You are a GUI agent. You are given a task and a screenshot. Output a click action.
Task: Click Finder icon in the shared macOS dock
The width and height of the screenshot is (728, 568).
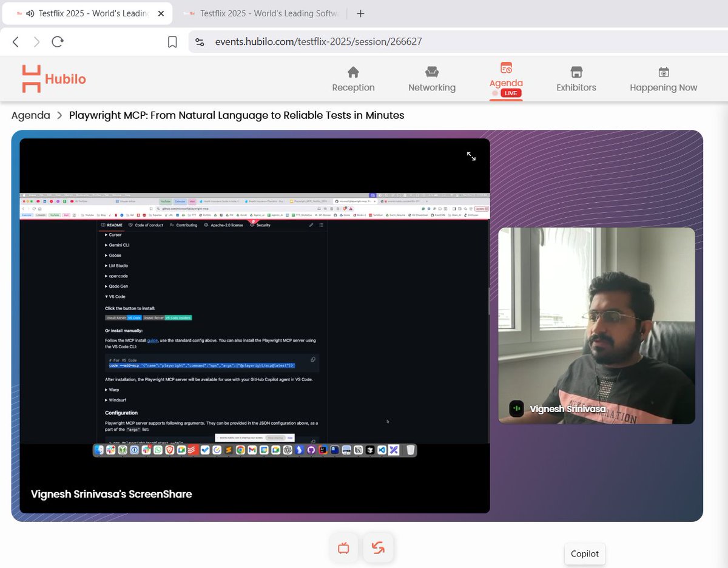99,450
